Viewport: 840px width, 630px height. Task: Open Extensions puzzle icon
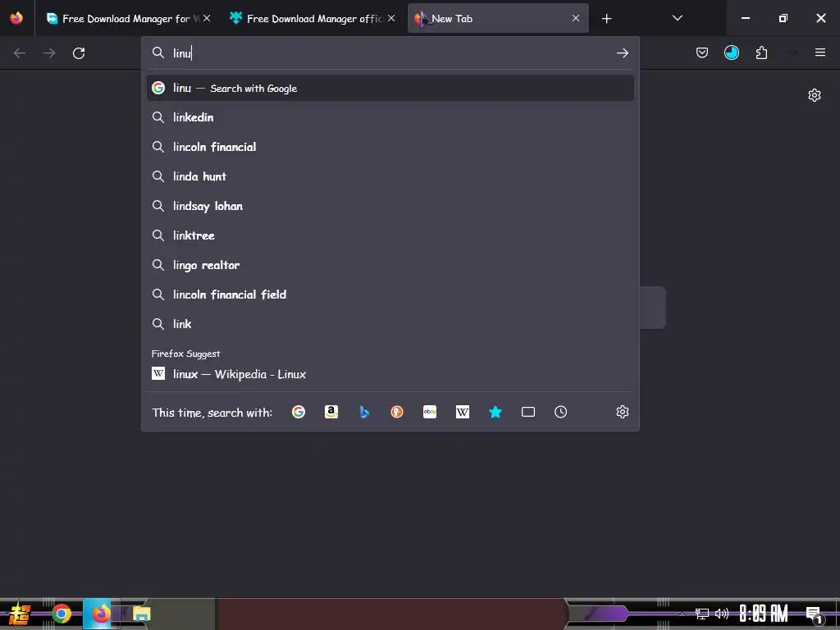pyautogui.click(x=761, y=52)
